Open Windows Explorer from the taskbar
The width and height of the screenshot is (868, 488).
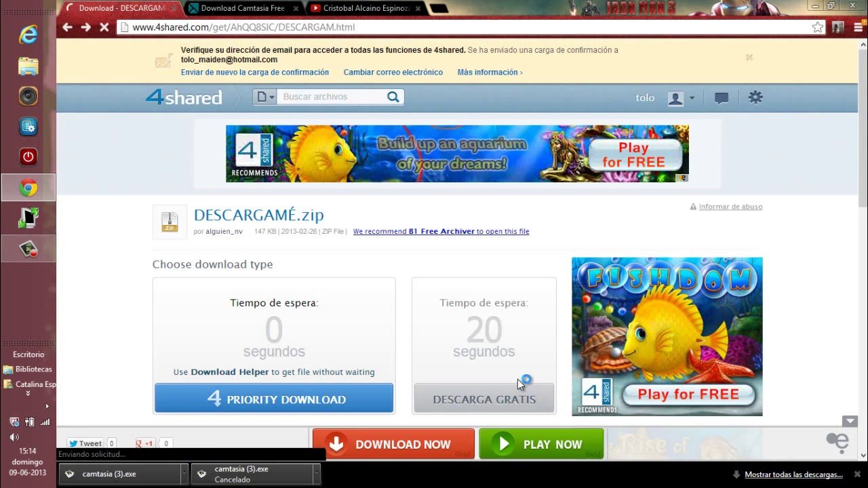click(28, 66)
